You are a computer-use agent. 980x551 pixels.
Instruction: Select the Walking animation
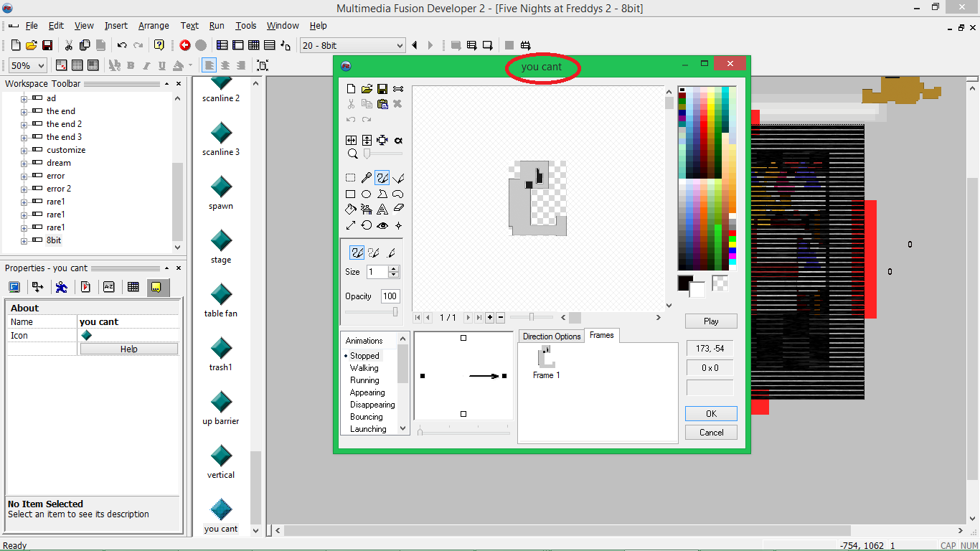tap(364, 368)
